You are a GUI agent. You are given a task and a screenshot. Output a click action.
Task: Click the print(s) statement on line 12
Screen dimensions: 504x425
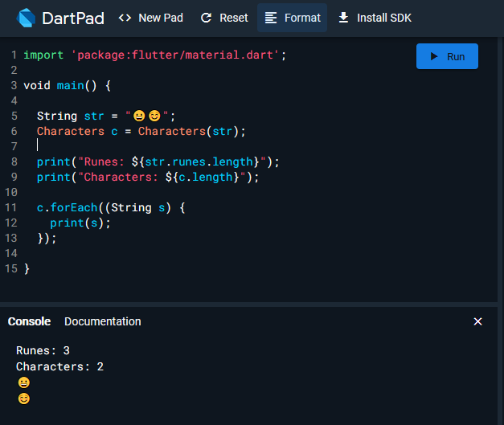(x=80, y=223)
